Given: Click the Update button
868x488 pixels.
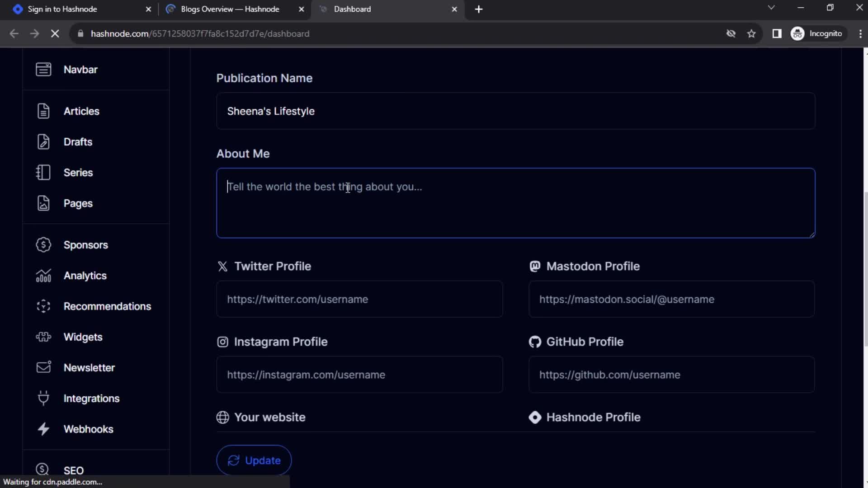Looking at the screenshot, I should coord(254,460).
